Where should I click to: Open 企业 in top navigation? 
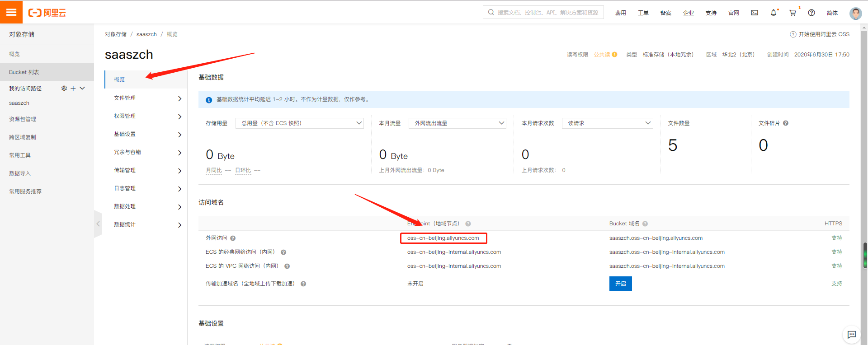(689, 13)
